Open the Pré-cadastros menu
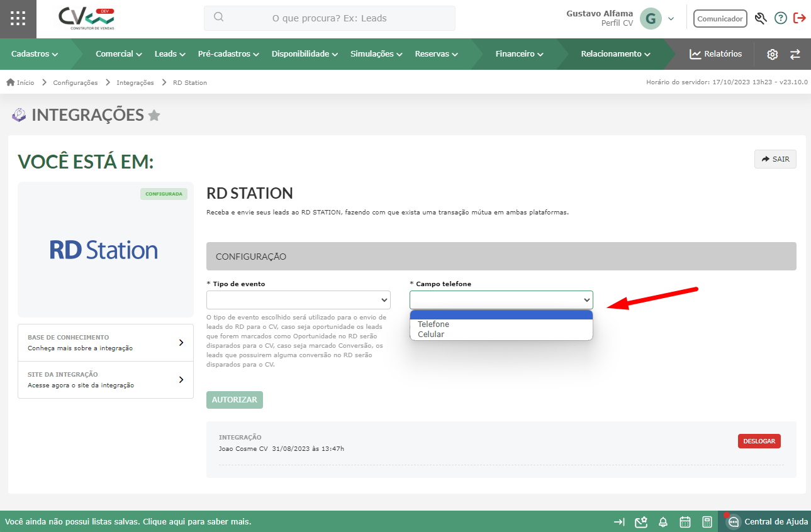 click(228, 54)
